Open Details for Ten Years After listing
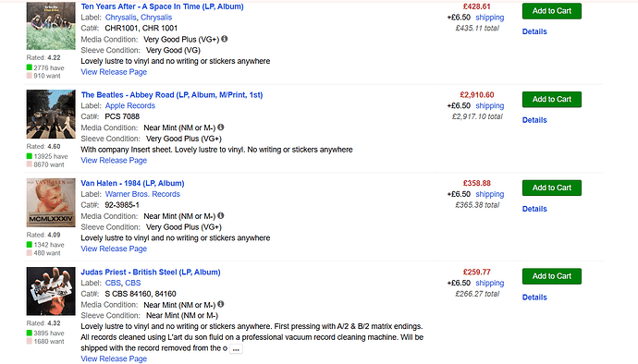Viewport: 638px width, 364px height. point(534,31)
